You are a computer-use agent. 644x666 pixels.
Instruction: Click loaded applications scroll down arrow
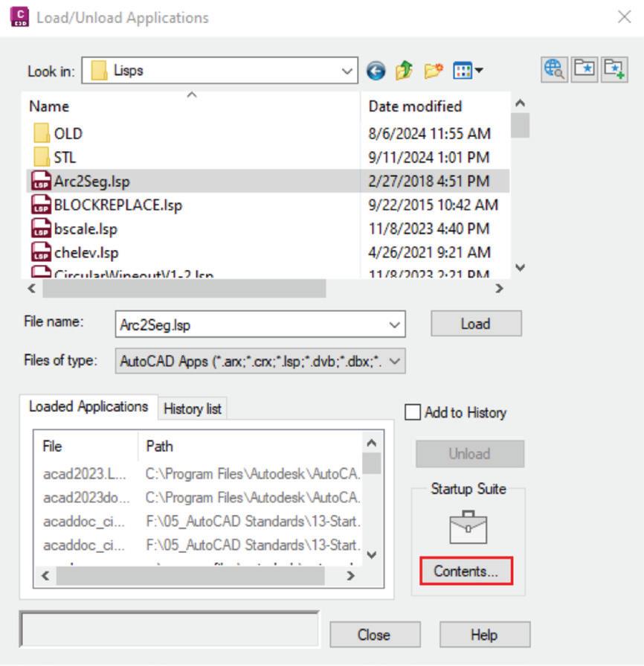(372, 554)
